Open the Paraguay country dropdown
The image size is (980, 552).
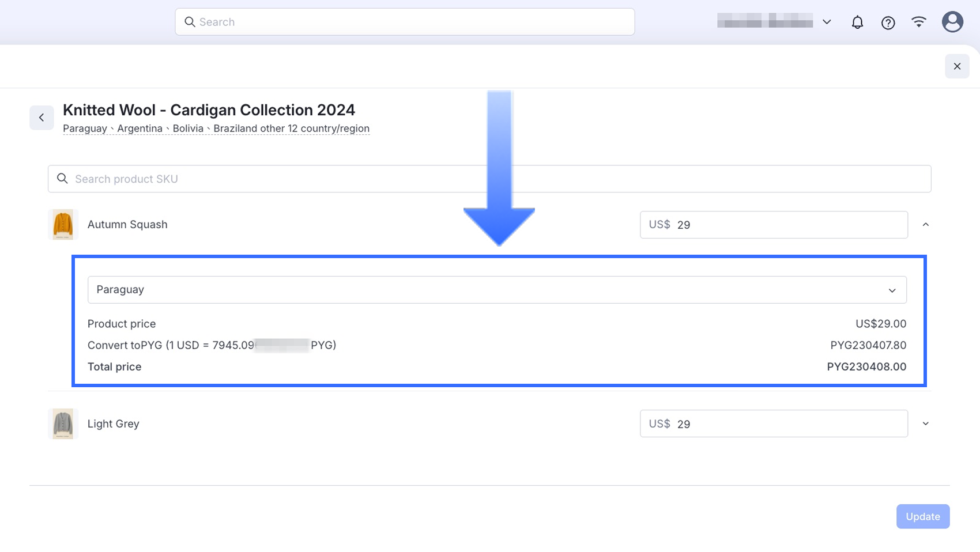496,290
